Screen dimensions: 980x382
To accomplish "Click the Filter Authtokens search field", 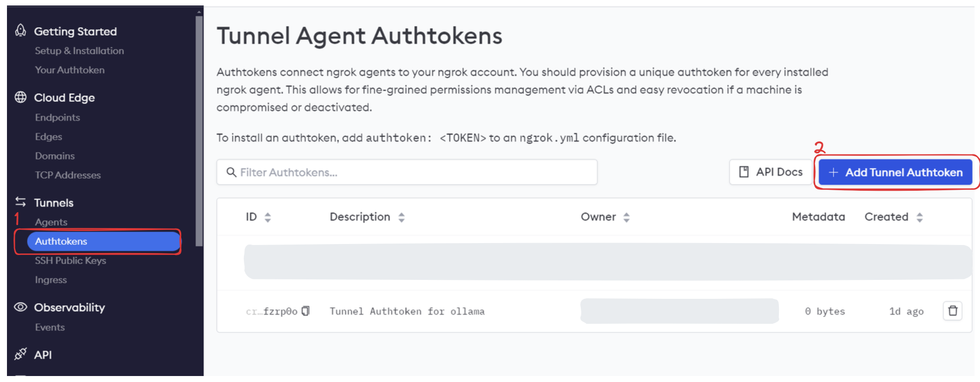I will 413,172.
